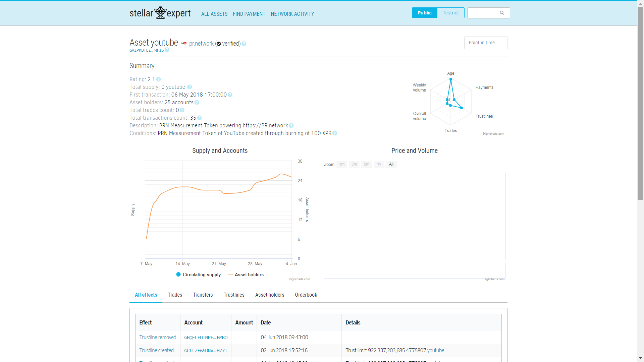
Task: Click youtube link in Trust limit details
Action: pos(436,351)
